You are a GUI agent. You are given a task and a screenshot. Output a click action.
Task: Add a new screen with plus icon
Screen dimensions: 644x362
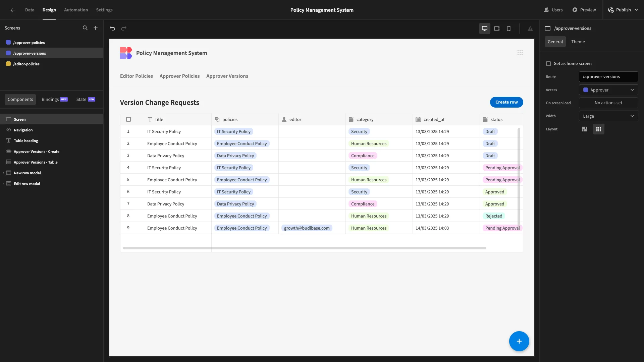click(x=96, y=28)
